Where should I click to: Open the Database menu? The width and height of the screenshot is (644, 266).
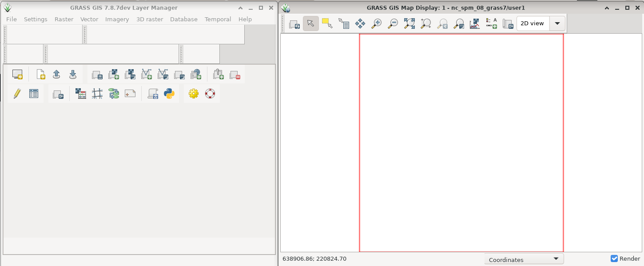point(184,19)
